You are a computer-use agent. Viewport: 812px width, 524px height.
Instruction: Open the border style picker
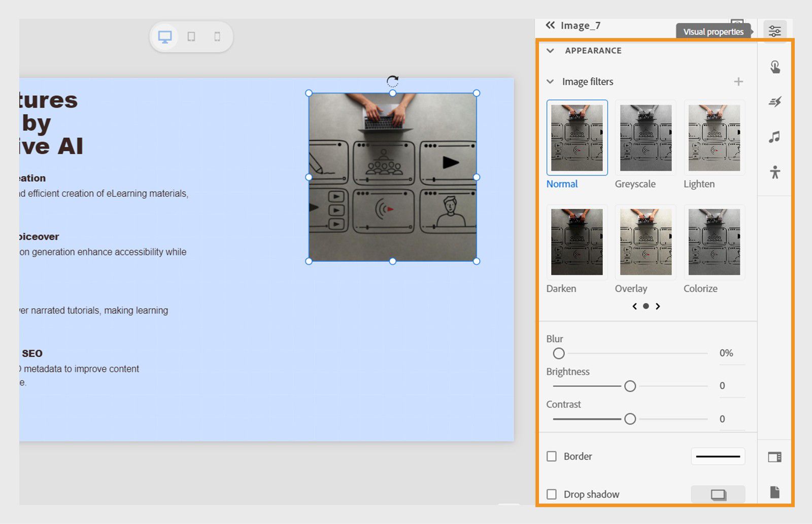[718, 456]
